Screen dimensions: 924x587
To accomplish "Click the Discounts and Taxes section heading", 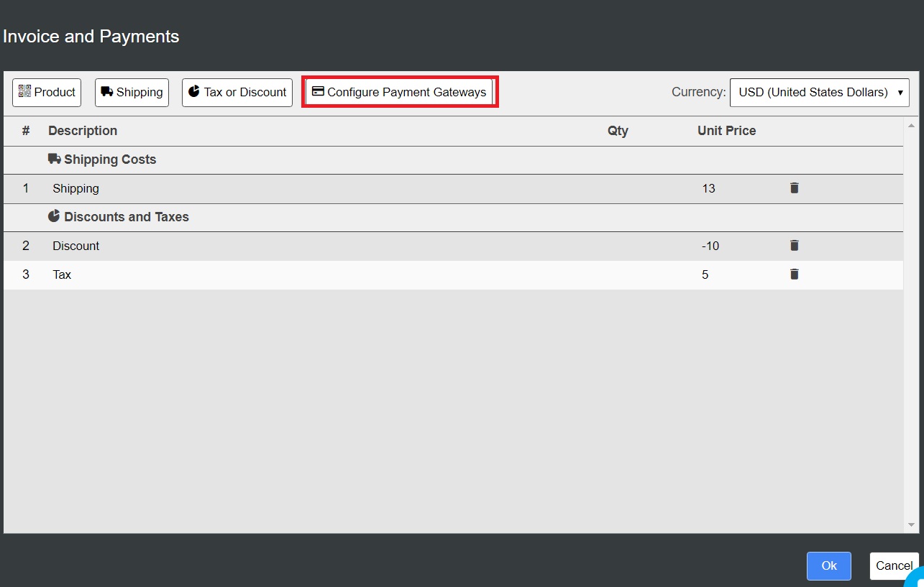I will tap(119, 217).
